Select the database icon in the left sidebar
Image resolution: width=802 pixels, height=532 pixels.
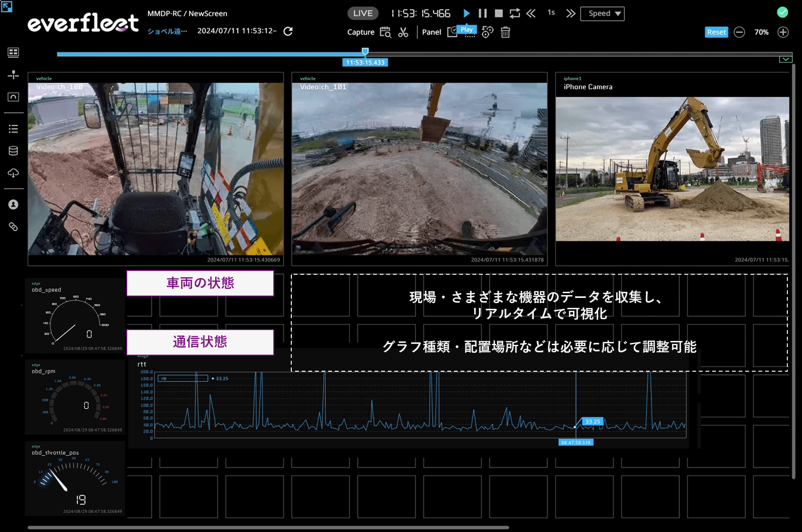click(x=13, y=150)
